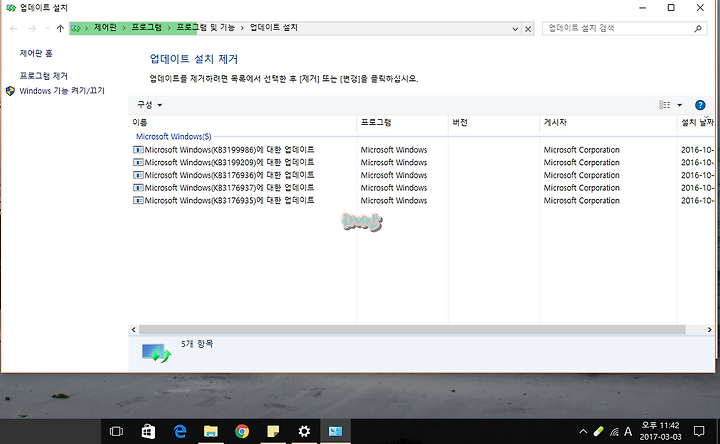Launch Google Chrome from the taskbar
The image size is (720, 444).
coord(242,432)
